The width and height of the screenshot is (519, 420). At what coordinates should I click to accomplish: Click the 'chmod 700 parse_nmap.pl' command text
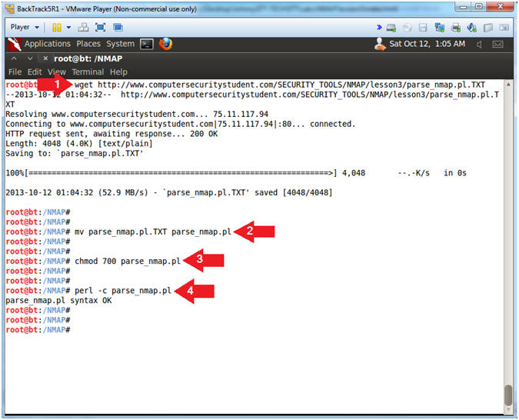(128, 261)
